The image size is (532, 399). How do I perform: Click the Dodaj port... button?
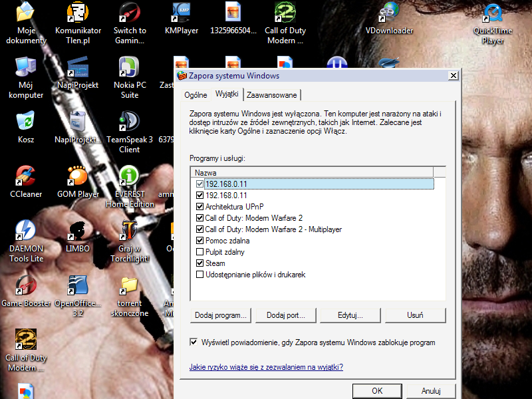286,315
